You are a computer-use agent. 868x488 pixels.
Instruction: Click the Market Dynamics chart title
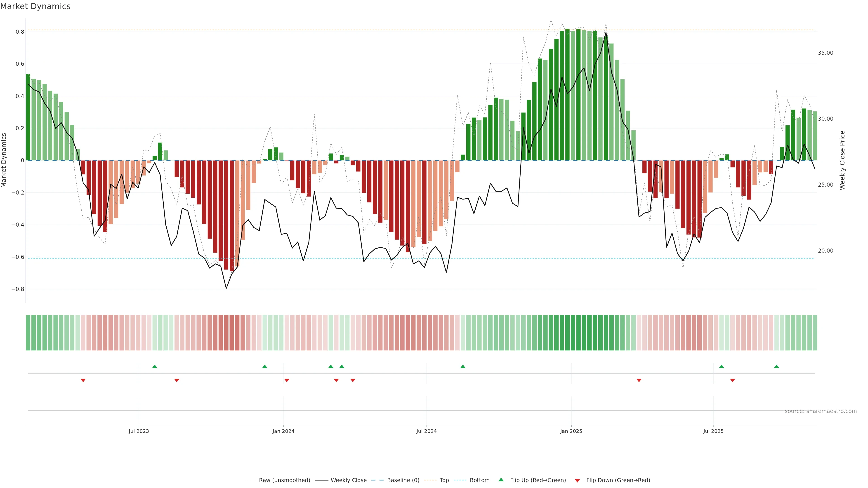pyautogui.click(x=35, y=6)
